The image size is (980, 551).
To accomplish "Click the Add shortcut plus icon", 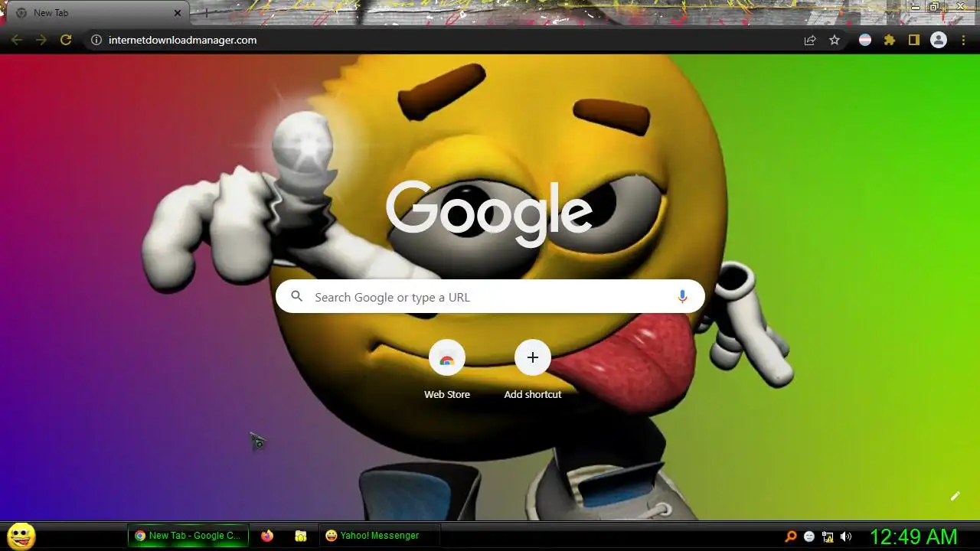I will [x=533, y=357].
